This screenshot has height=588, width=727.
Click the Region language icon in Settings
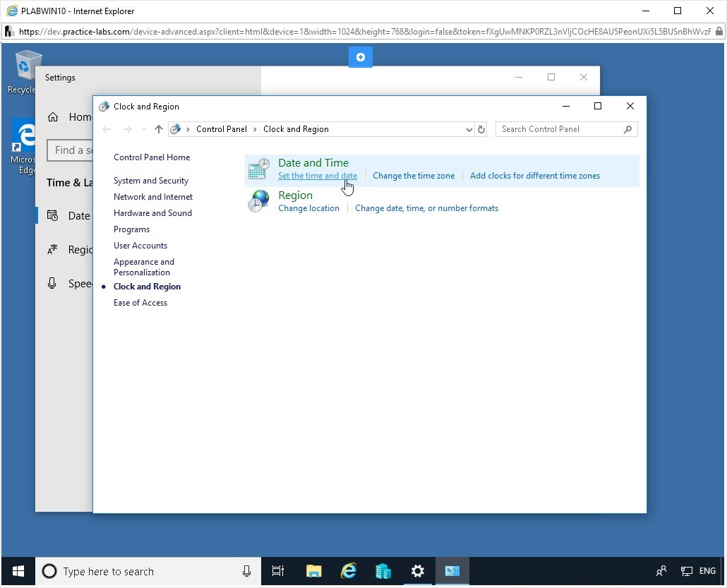tap(52, 249)
